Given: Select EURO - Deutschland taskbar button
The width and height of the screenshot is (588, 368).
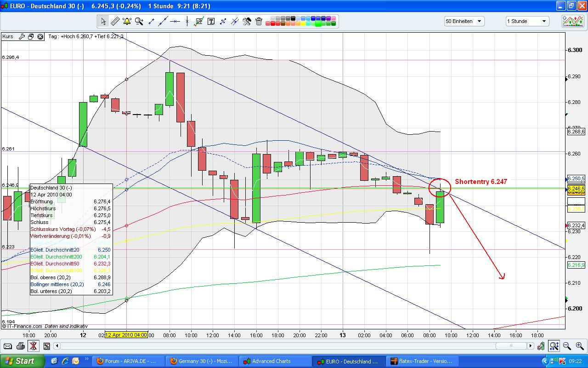Looking at the screenshot, I should tap(348, 361).
